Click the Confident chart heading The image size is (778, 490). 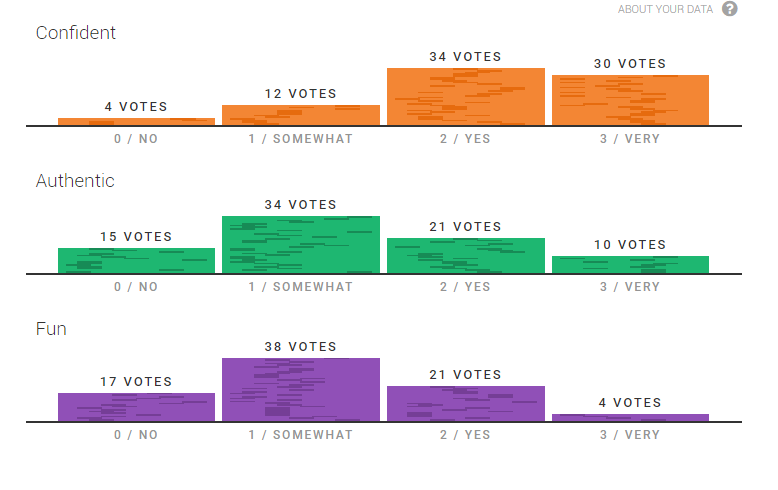(x=75, y=33)
